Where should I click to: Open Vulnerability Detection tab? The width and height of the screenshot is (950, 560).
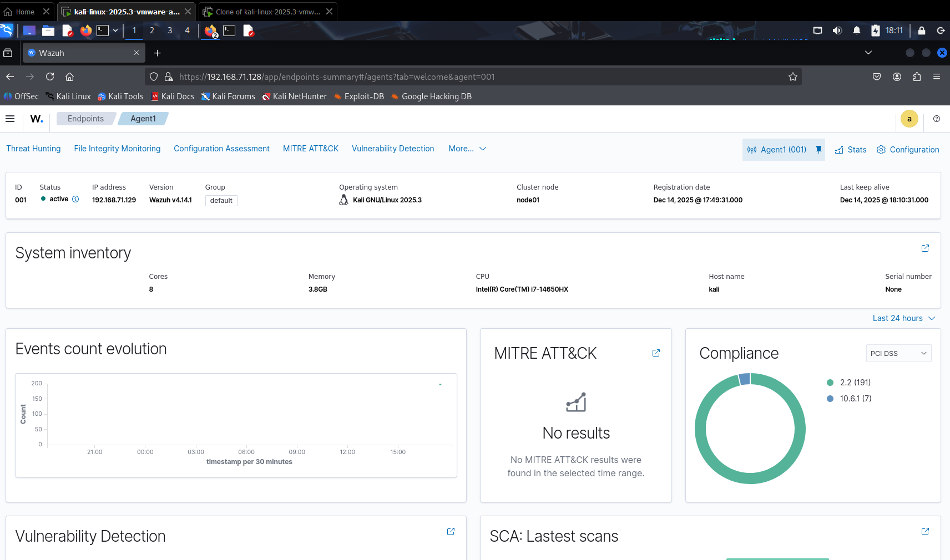coord(393,149)
